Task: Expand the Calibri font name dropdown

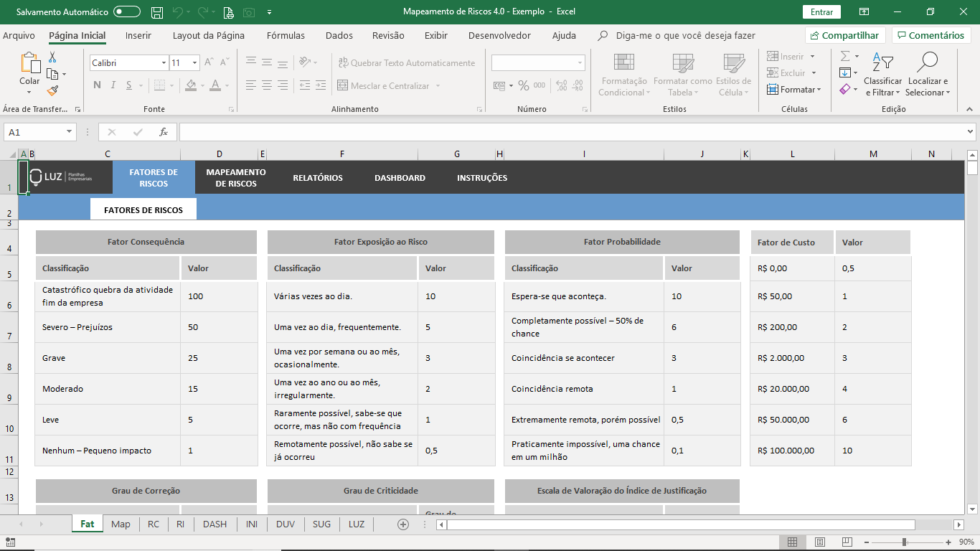Action: tap(164, 63)
